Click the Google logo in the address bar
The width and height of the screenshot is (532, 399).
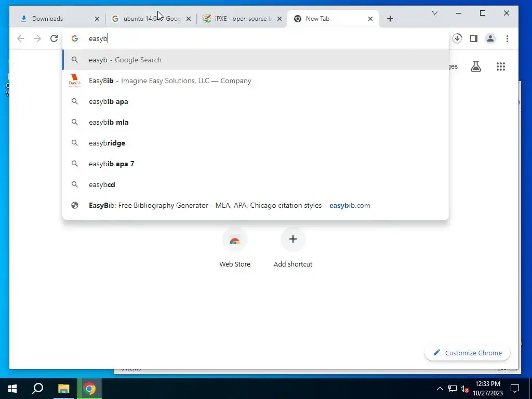[x=75, y=38]
